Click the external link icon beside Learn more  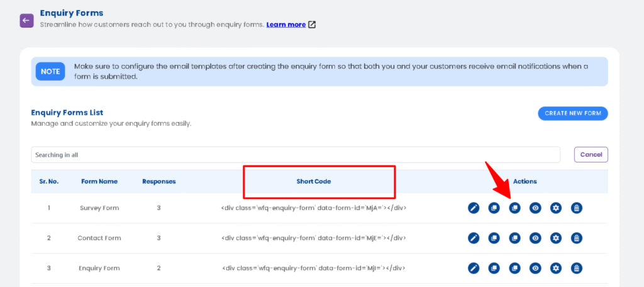click(x=312, y=25)
